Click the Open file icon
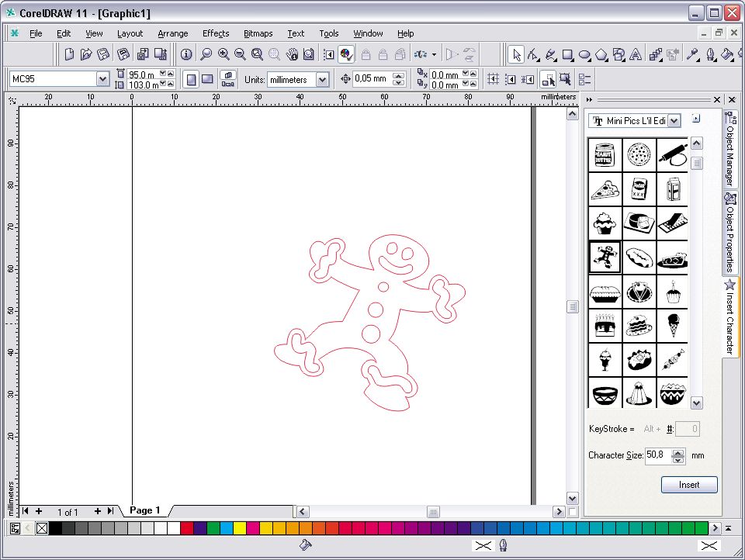 (86, 54)
